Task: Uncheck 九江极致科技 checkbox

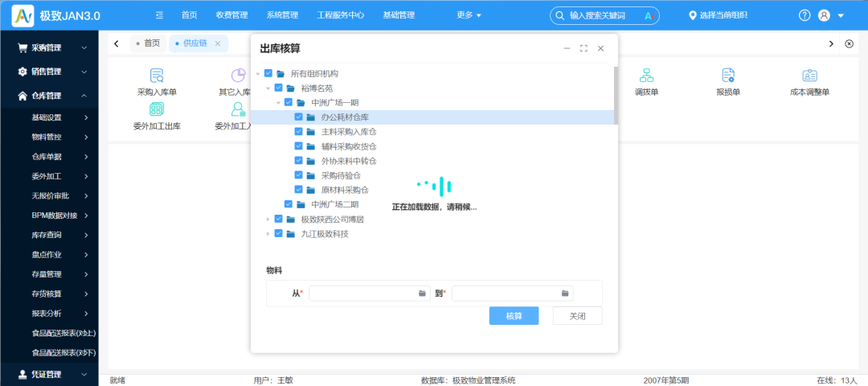Action: (x=278, y=233)
